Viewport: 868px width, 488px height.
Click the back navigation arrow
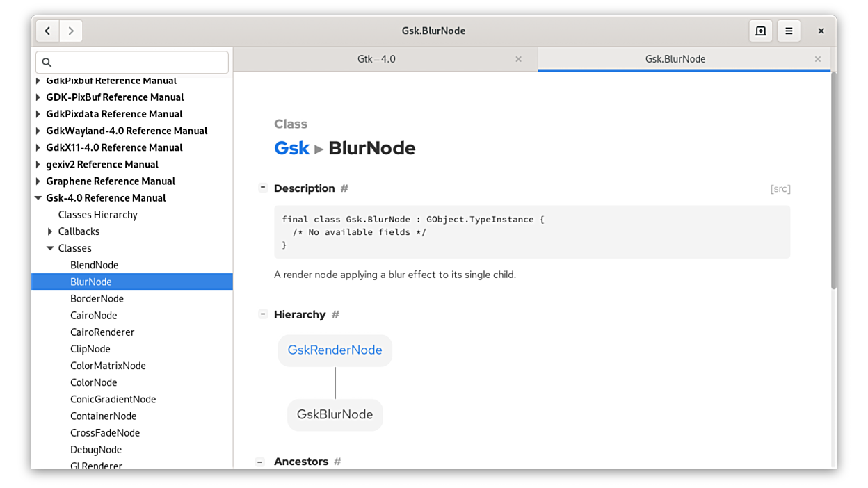pos(47,31)
